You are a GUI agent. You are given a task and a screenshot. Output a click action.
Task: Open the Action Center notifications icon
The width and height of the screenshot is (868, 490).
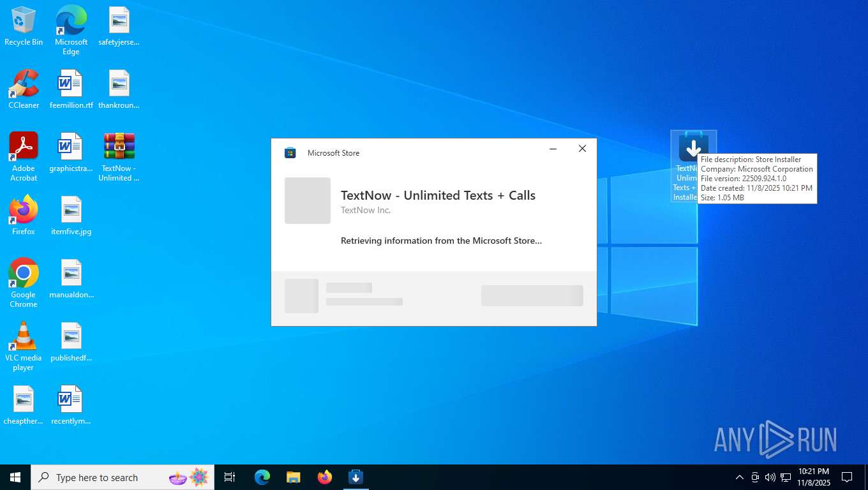pyautogui.click(x=847, y=477)
